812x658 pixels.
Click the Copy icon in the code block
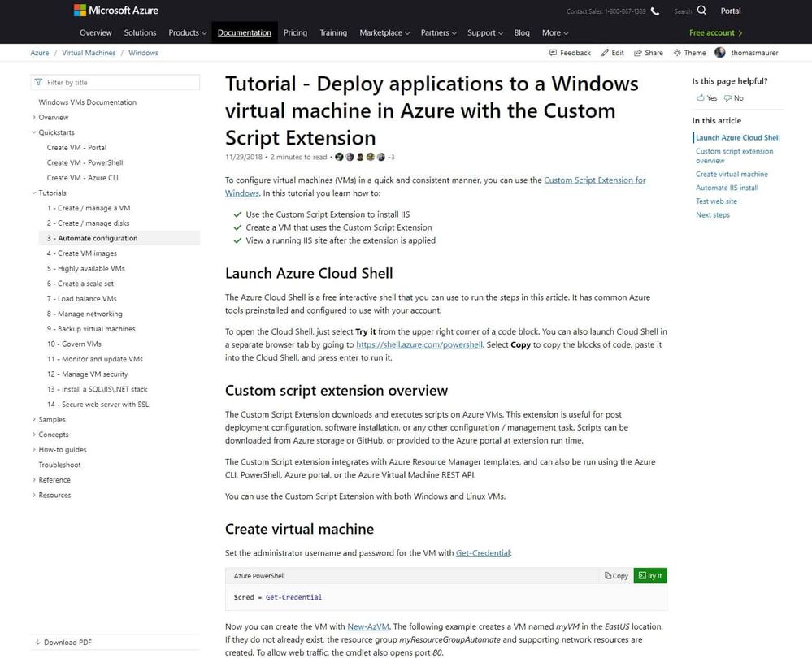click(608, 575)
